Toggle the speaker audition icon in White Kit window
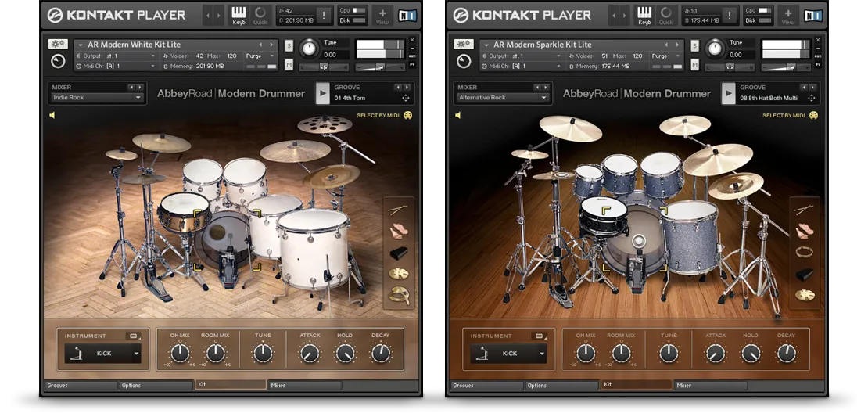The height and width of the screenshot is (417, 868). point(52,115)
